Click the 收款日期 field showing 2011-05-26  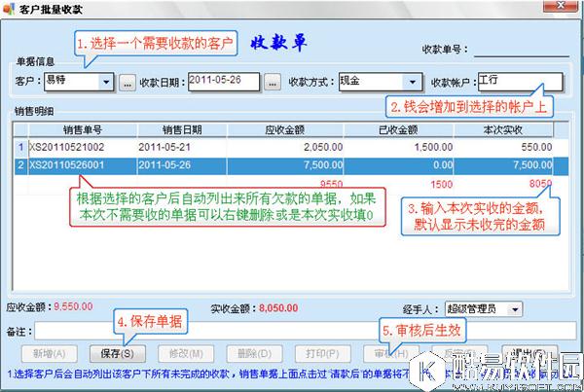pyautogui.click(x=224, y=82)
